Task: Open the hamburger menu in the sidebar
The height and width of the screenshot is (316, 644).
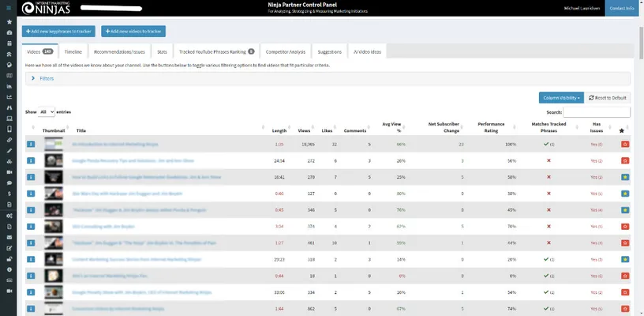Action: point(9,9)
